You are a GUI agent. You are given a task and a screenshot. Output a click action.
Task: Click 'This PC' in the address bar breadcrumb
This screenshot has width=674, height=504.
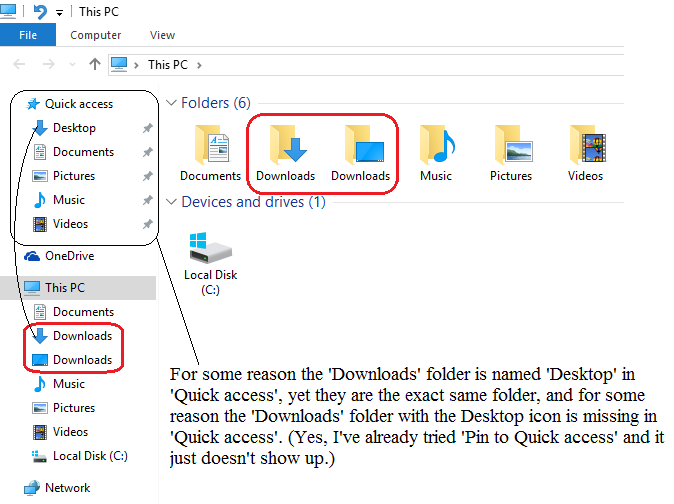coord(168,64)
